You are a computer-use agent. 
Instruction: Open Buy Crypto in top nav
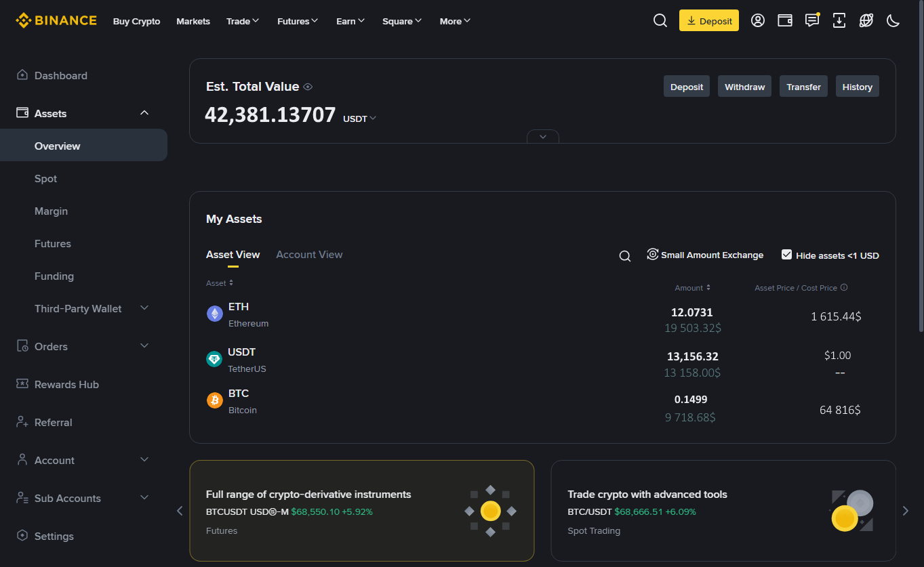pos(137,21)
